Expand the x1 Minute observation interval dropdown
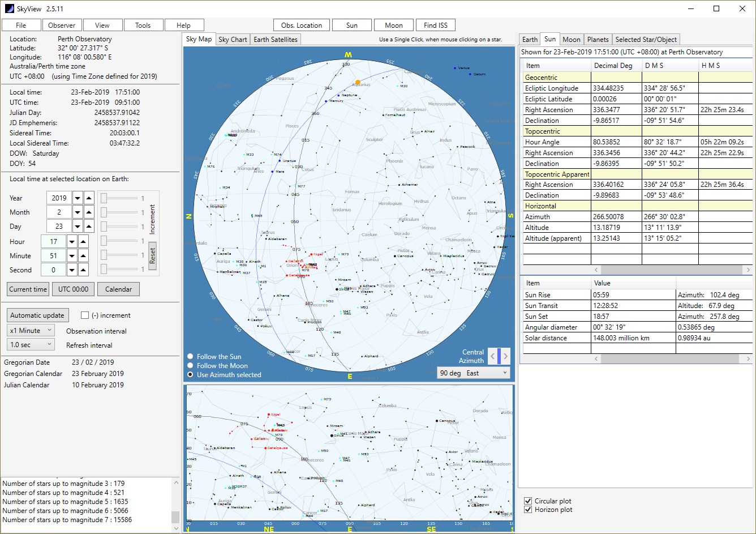 tap(31, 331)
